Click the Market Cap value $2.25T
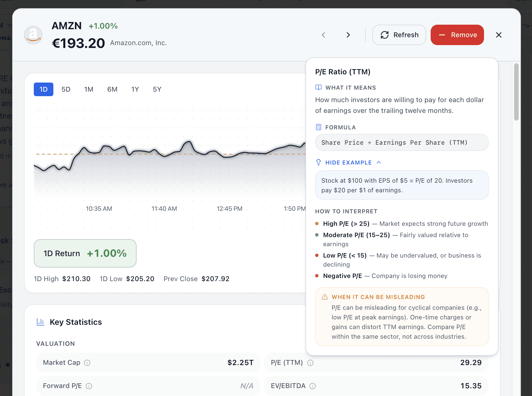The height and width of the screenshot is (396, 532). point(240,363)
